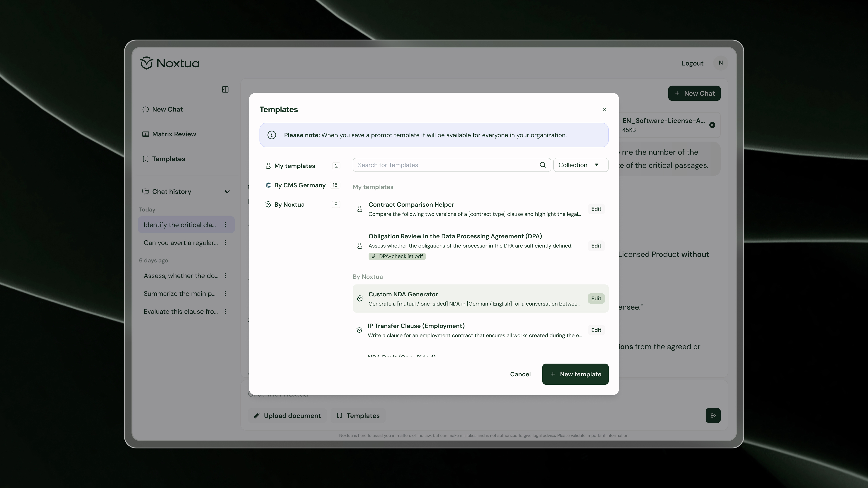The image size is (868, 488).
Task: Open the three-dot menu for 'Summarize the main p...' chat
Action: pos(225,294)
